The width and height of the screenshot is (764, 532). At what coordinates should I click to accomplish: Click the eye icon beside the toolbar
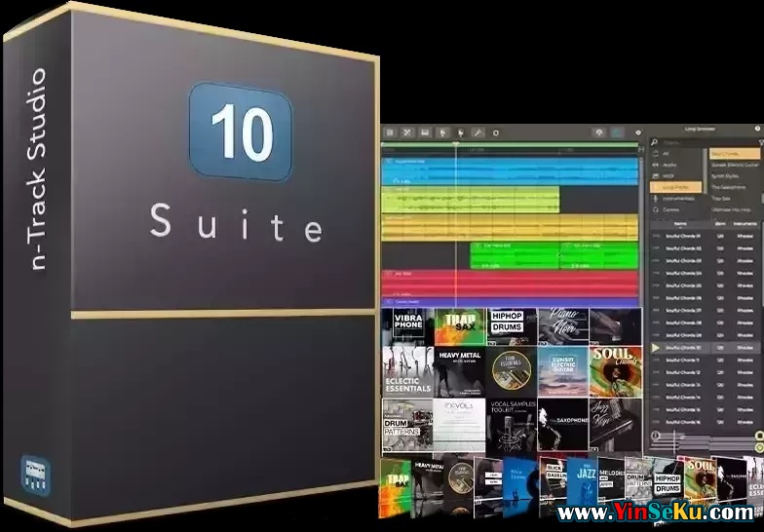pyautogui.click(x=638, y=133)
